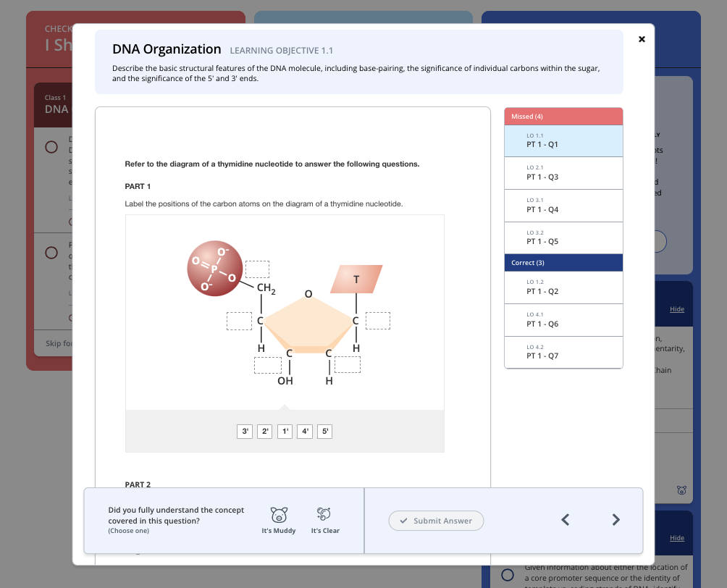Screen dimensions: 727x588
Task: Open LO 1.1 PT 1 - Q1
Action: pos(563,141)
